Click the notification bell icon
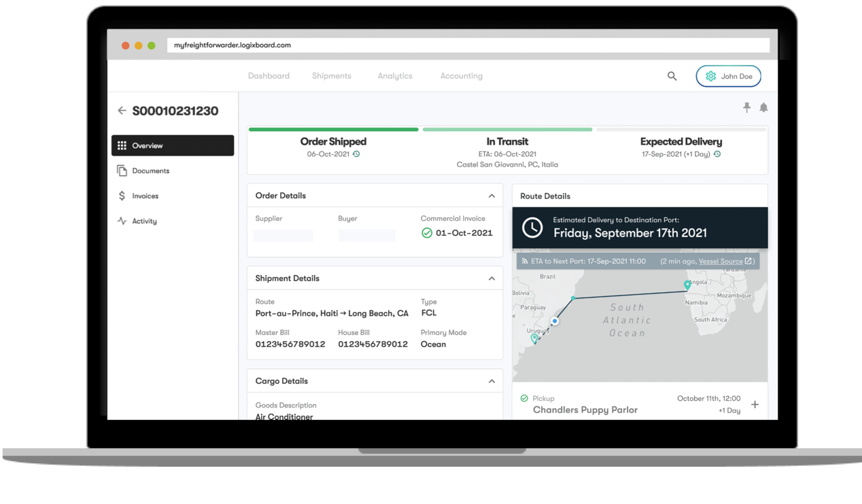 (x=763, y=107)
